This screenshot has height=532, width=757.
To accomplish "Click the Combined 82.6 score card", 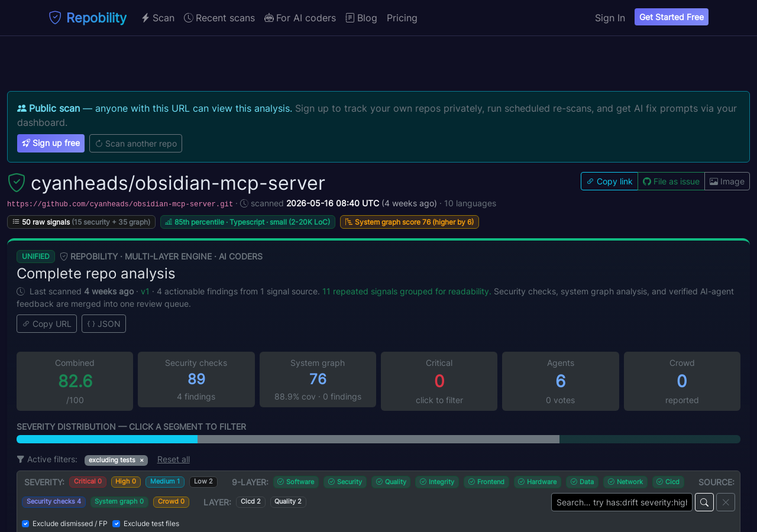I will click(75, 381).
